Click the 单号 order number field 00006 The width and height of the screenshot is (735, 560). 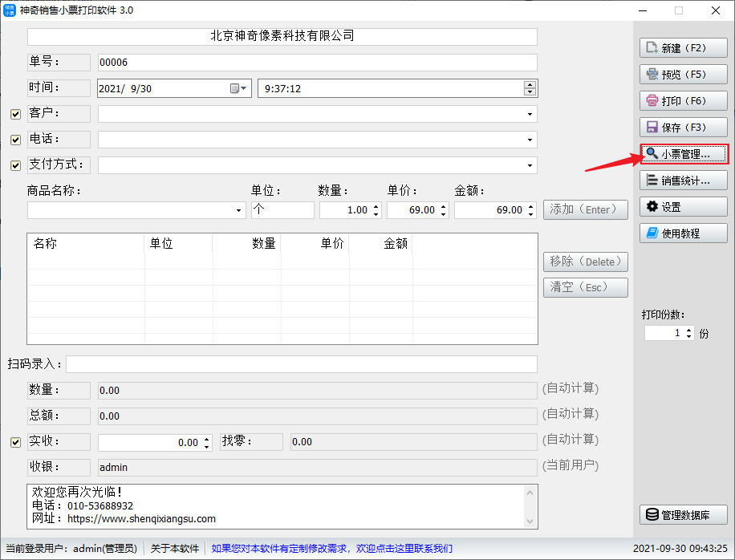317,63
